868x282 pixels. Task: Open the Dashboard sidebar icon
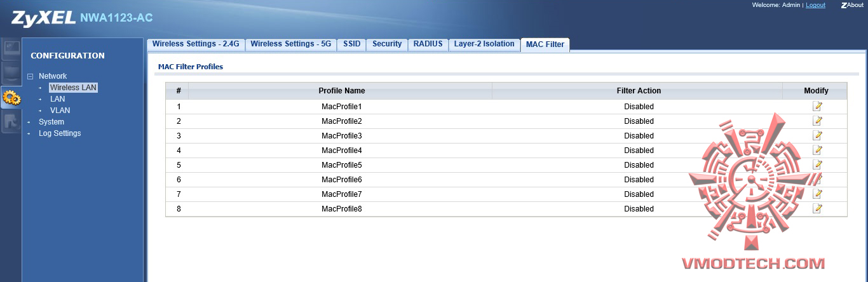coord(10,50)
